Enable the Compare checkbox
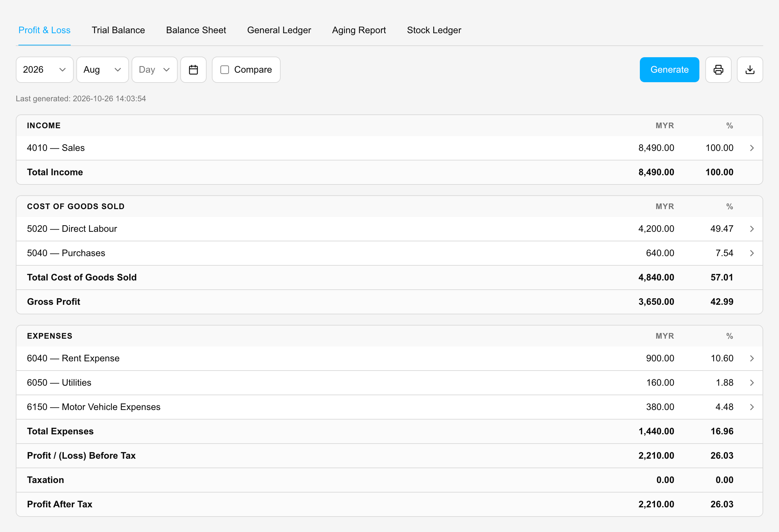The image size is (779, 532). click(225, 70)
